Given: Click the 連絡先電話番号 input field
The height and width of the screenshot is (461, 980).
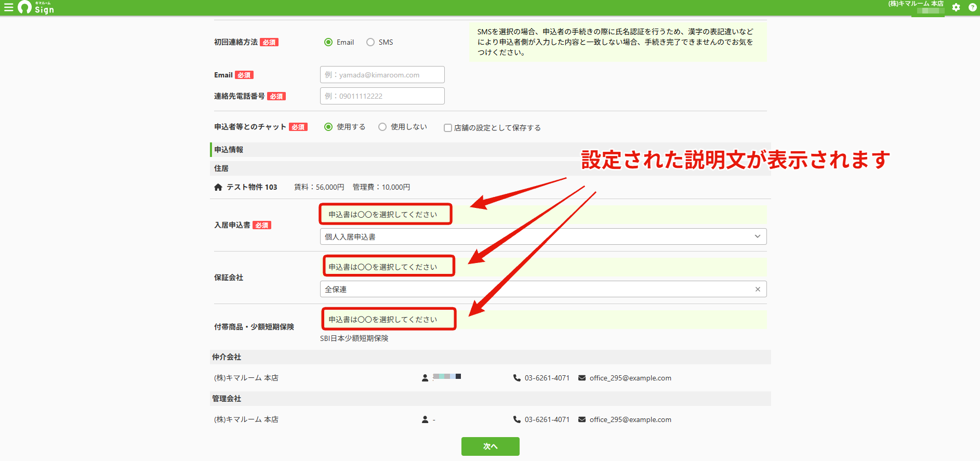Looking at the screenshot, I should 382,96.
